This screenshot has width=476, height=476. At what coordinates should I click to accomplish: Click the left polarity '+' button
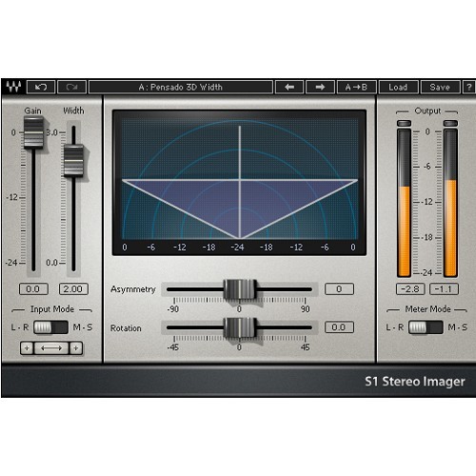click(27, 348)
